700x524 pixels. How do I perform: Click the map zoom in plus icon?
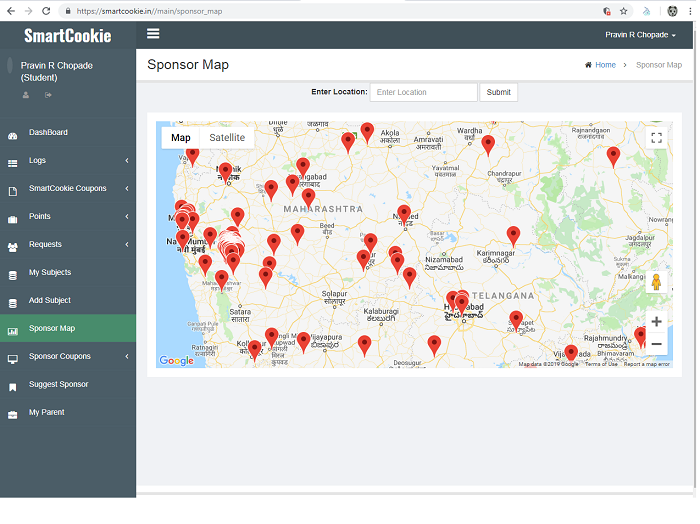(656, 322)
